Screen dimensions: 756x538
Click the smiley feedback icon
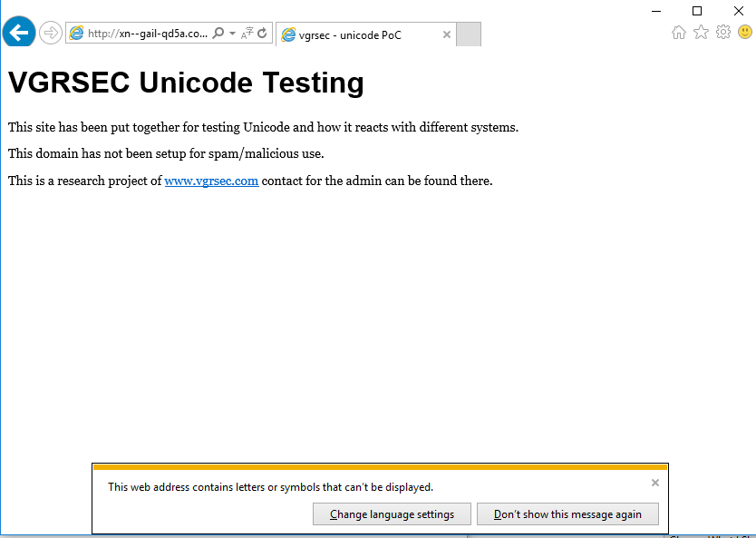(x=745, y=33)
